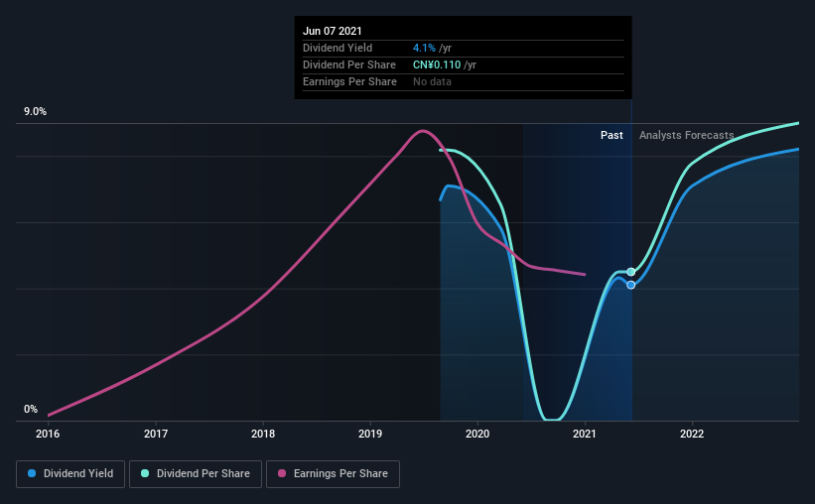Click the No data earnings value

pyautogui.click(x=432, y=81)
